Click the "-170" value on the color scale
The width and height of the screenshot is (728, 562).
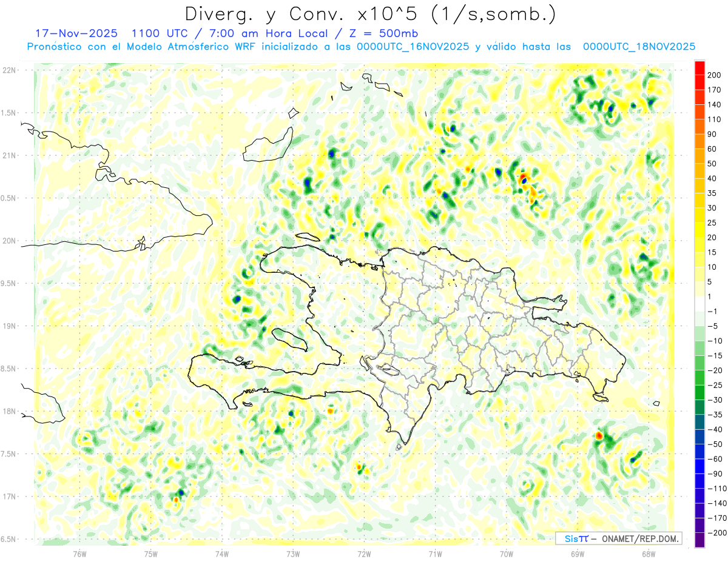point(716,518)
